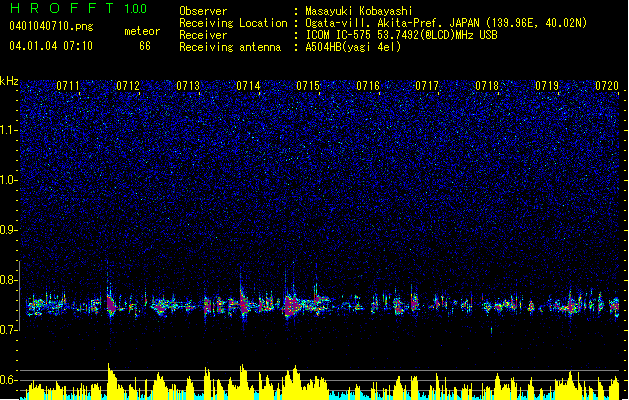
Task: Click the Receiving Location label
Action: tap(233, 23)
